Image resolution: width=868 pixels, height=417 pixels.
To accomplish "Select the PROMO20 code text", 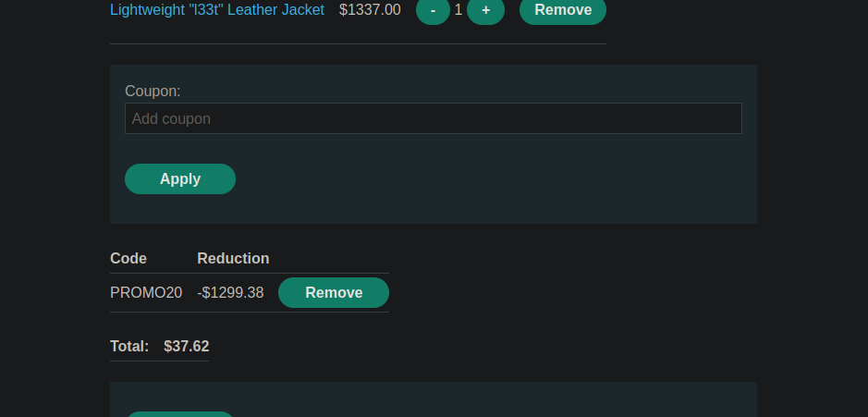I will (146, 293).
